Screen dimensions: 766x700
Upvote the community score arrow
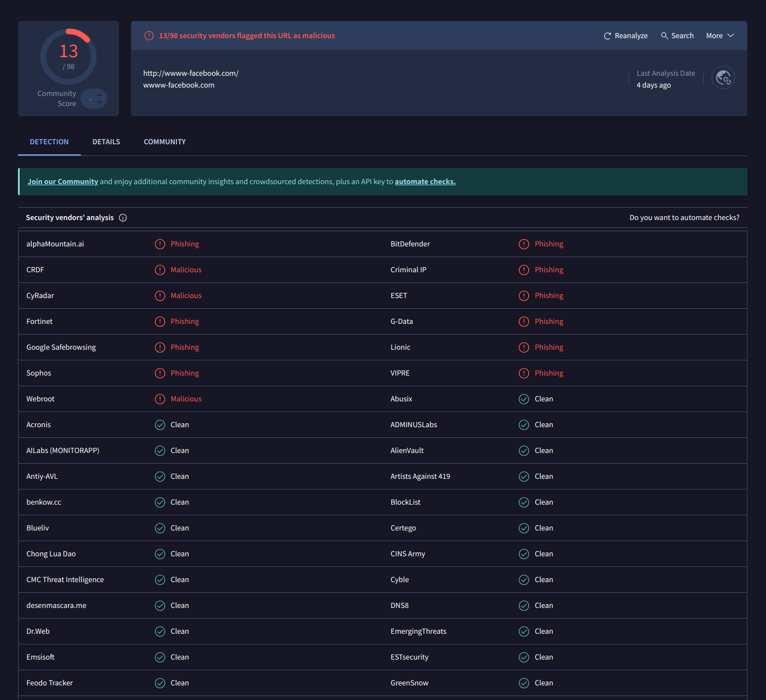coord(99,95)
